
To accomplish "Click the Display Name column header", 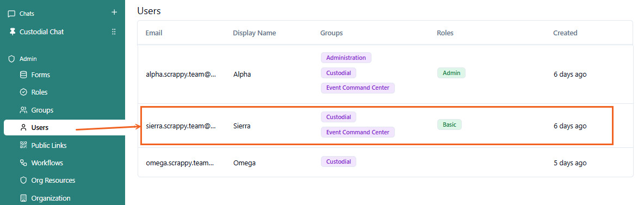I will (x=254, y=33).
